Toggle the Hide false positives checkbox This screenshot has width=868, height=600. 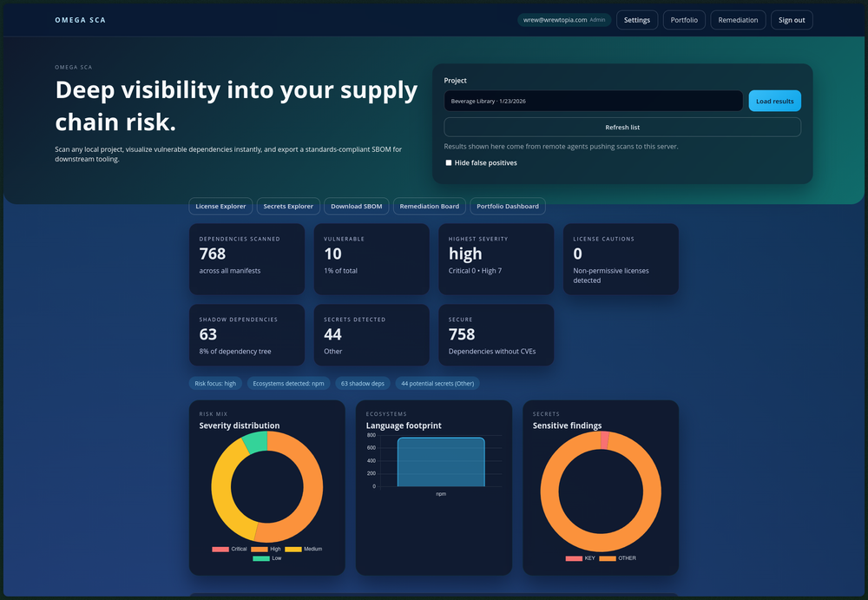[449, 163]
